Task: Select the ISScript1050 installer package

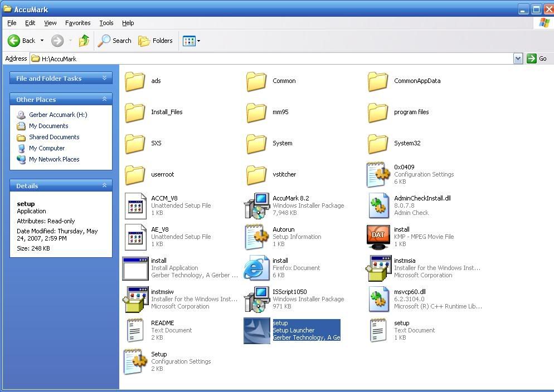Action: (257, 300)
